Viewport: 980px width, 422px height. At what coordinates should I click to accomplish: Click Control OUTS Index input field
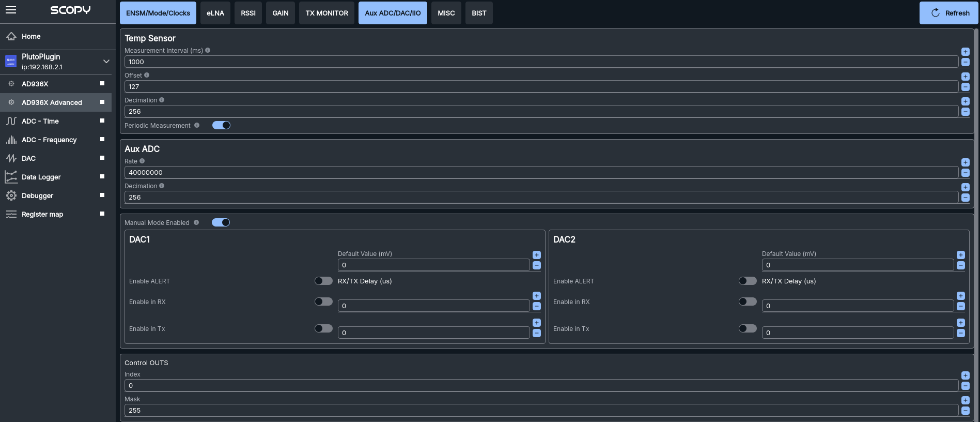point(541,385)
